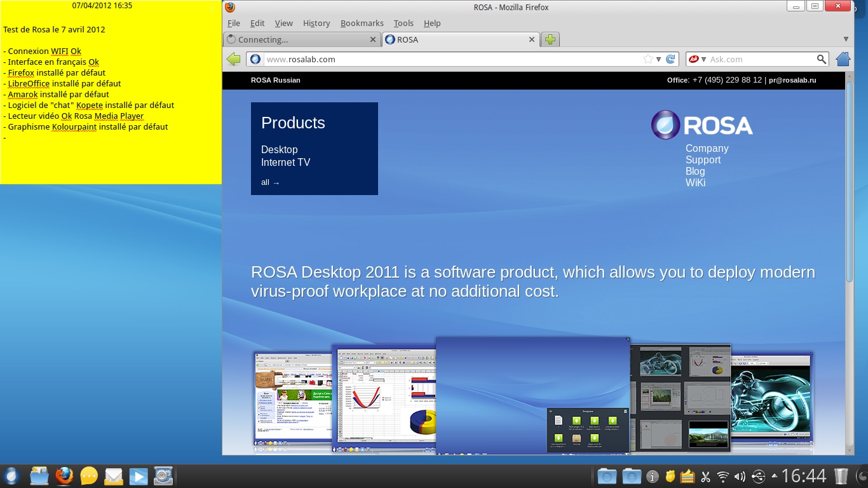Open the clipboard scissors tray icon
Image resolution: width=868 pixels, height=488 pixels.
click(x=705, y=476)
